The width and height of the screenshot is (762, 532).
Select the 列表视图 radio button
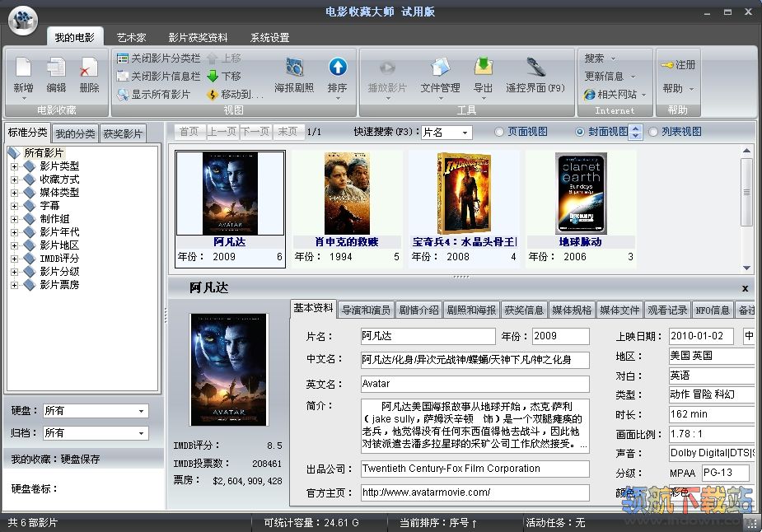pos(653,132)
